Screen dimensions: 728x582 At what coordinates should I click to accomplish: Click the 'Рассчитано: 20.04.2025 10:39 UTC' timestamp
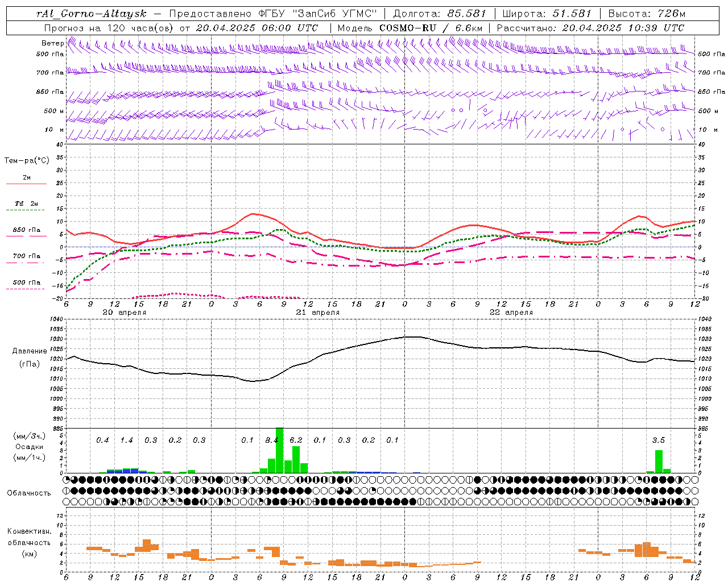[x=590, y=28]
